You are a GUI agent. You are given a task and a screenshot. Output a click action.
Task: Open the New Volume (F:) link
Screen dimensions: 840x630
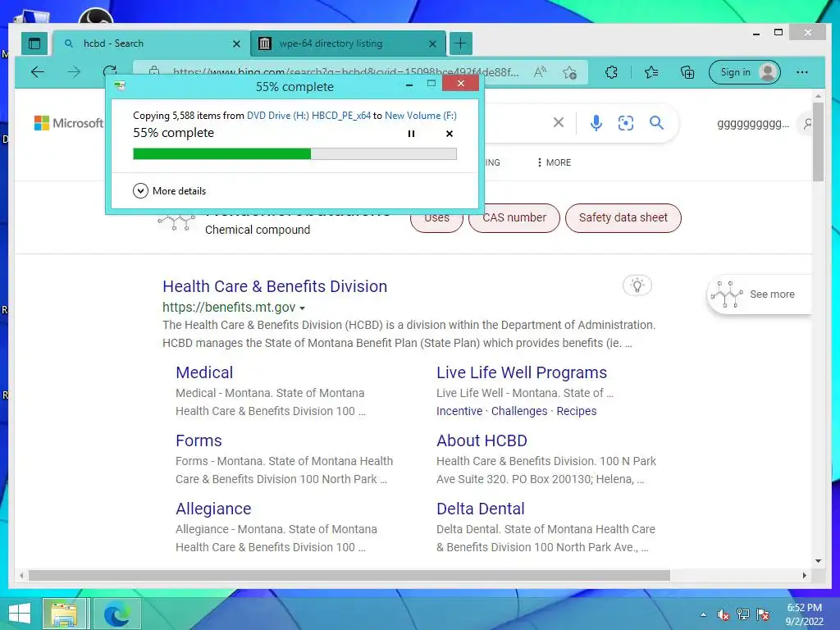click(421, 115)
